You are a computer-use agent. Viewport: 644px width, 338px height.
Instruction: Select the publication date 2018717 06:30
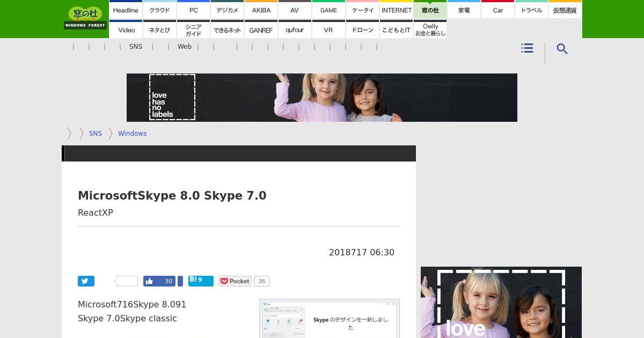pyautogui.click(x=362, y=252)
